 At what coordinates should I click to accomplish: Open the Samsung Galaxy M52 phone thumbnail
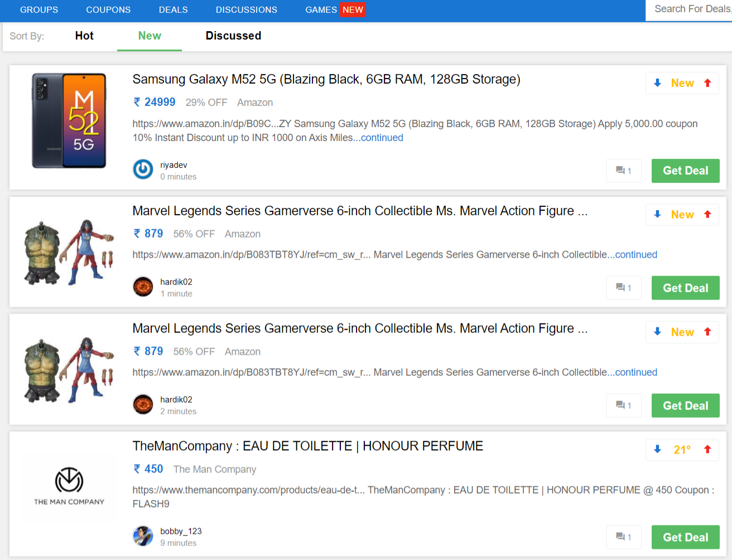click(69, 120)
